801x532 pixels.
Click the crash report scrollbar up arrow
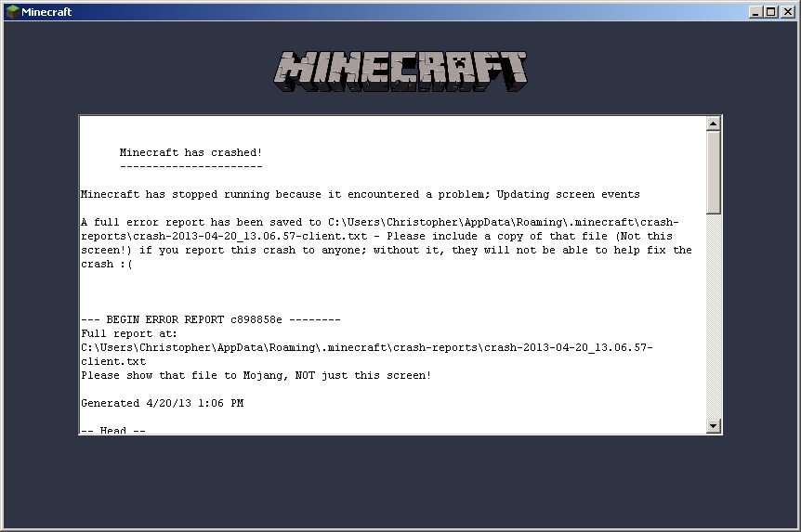tap(713, 123)
